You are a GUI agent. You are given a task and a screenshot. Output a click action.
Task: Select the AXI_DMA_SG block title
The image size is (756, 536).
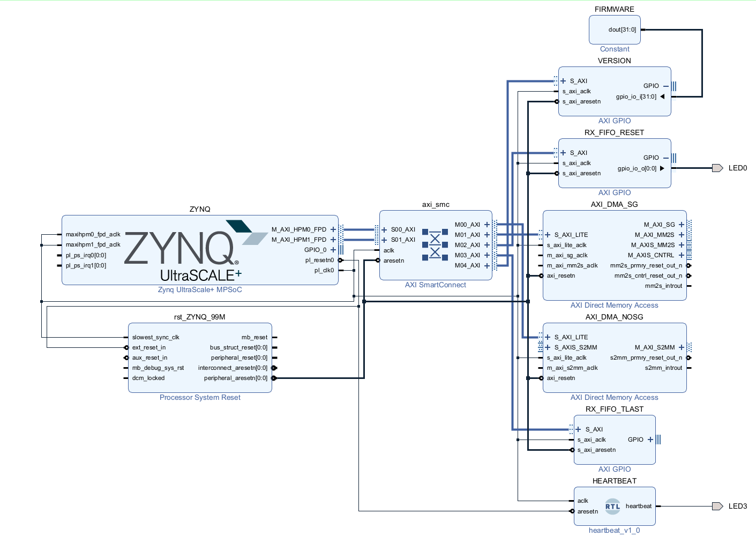615,204
